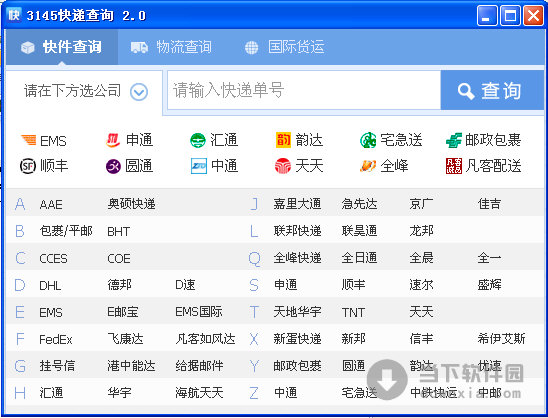Select 全晨 courier
Image resolution: width=548 pixels, height=418 pixels.
pos(421,258)
